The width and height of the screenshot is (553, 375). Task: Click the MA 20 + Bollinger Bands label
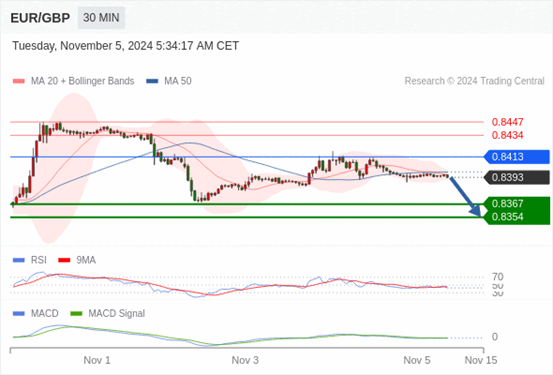click(x=83, y=81)
